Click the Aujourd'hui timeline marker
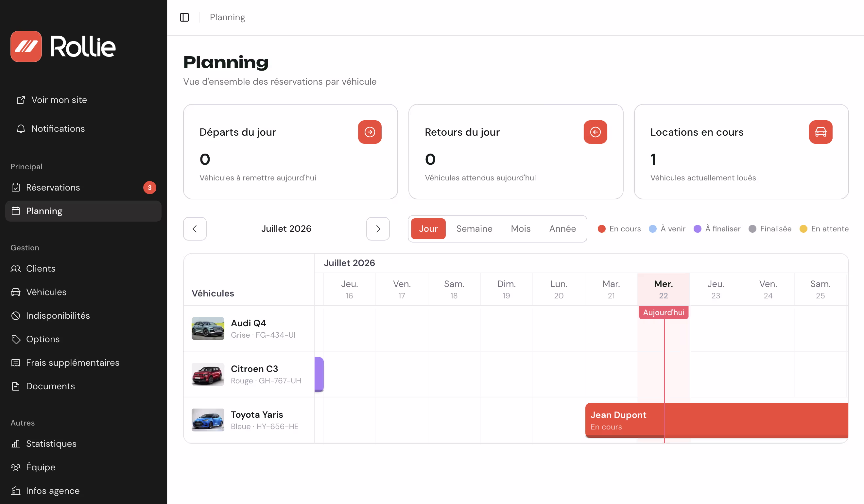 coord(664,312)
